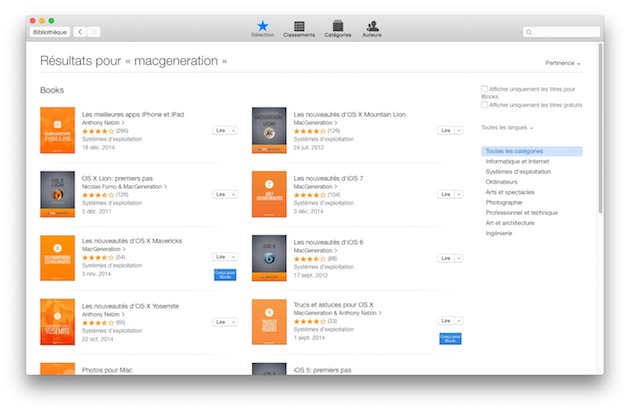Select 'Ingénierie' category
The width and height of the screenshot is (631, 412).
pos(499,233)
